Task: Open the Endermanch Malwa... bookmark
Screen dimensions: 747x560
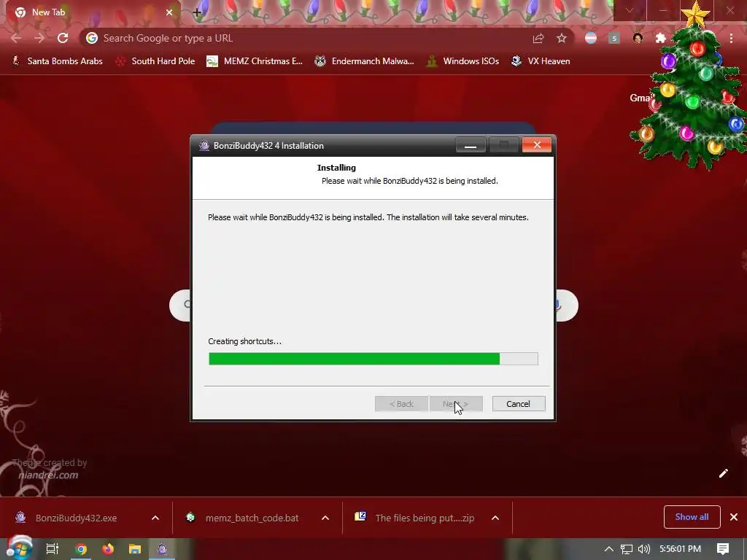Action: pos(365,61)
